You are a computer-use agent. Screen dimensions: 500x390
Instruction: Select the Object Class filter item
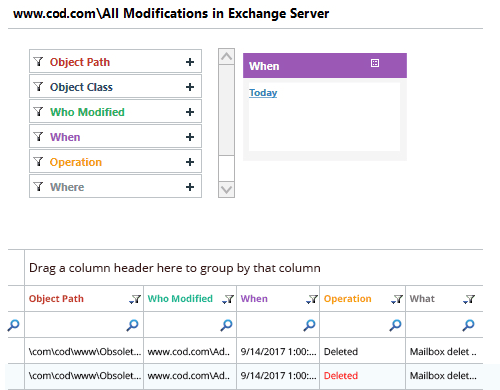115,87
